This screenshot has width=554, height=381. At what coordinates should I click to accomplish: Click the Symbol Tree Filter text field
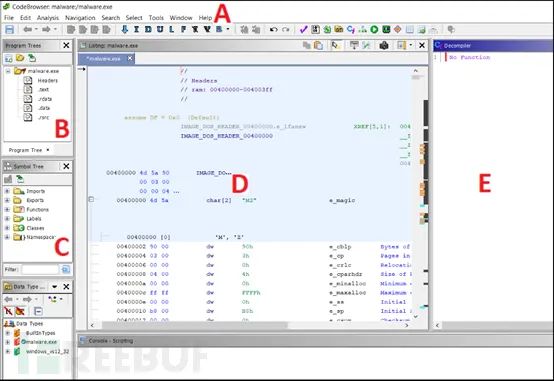pos(40,269)
